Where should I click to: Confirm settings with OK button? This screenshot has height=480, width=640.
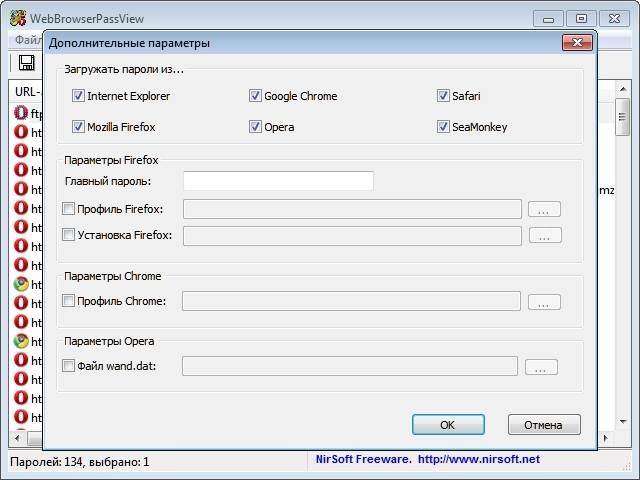448,425
